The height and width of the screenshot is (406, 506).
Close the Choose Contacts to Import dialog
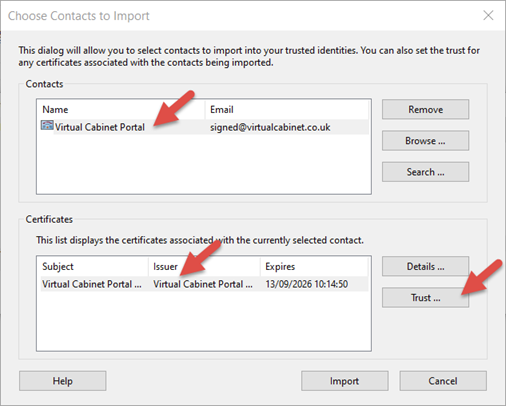coord(488,15)
